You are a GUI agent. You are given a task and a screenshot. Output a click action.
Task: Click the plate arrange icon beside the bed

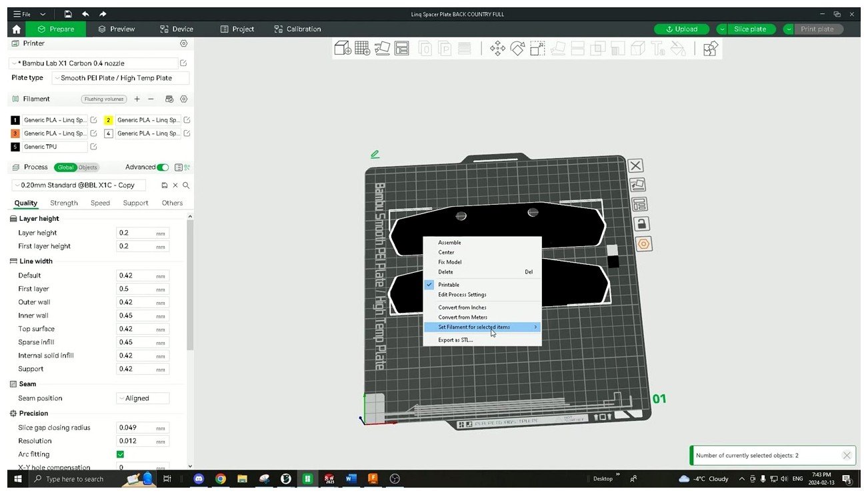639,204
